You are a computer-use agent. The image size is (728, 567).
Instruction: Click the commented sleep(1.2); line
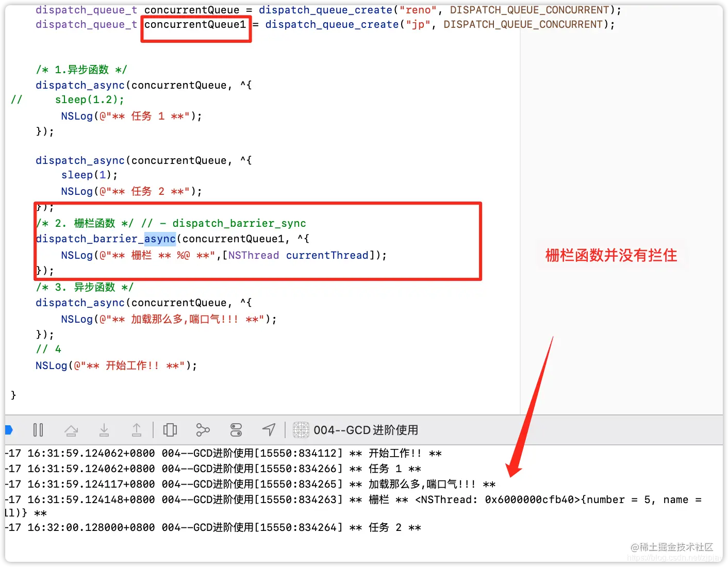click(x=90, y=99)
